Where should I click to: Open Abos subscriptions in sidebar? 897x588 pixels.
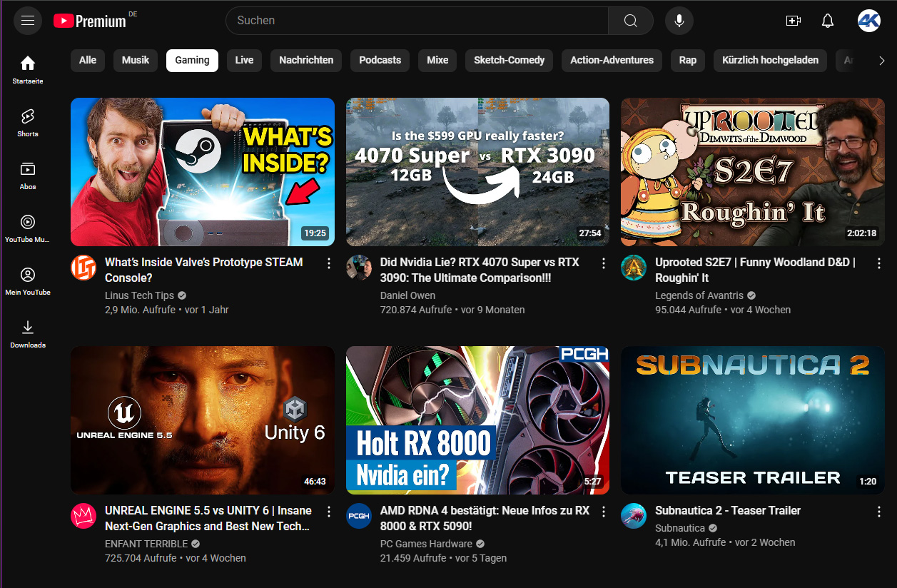28,175
